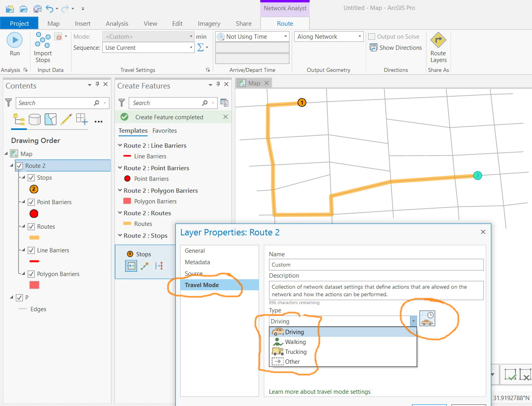Open the Mode Custom dropdown
This screenshot has width=532, height=406.
coord(148,37)
